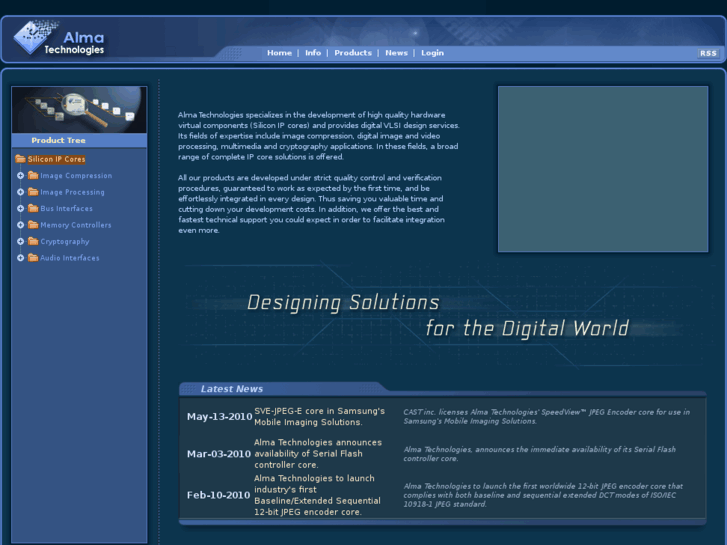Open 12-bit JPEG encoder core news headline

(x=317, y=495)
